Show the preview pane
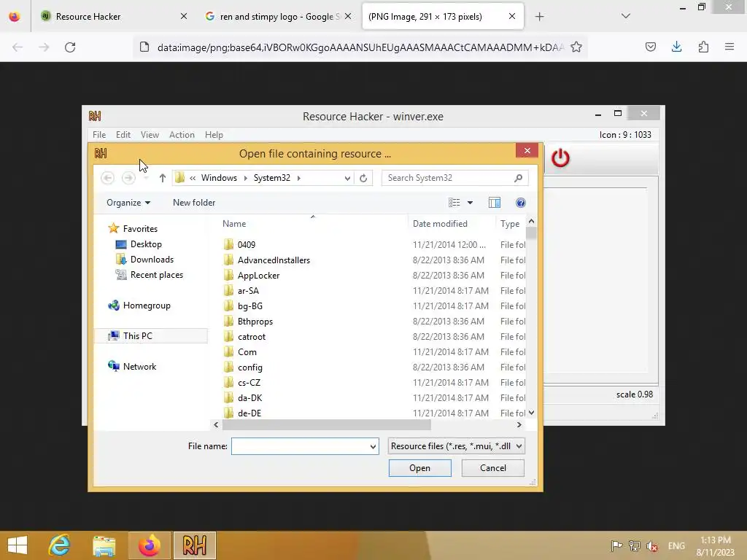 (x=495, y=203)
